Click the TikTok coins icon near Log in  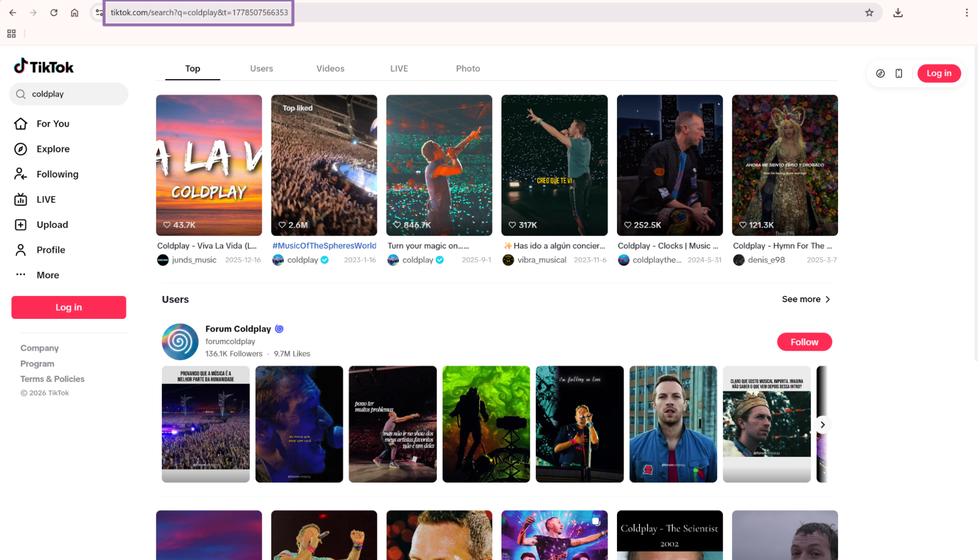coord(880,73)
